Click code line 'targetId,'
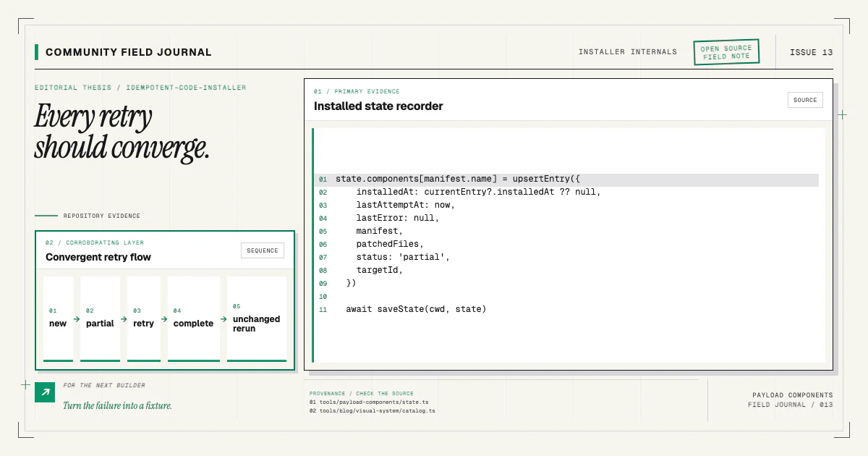 click(380, 270)
